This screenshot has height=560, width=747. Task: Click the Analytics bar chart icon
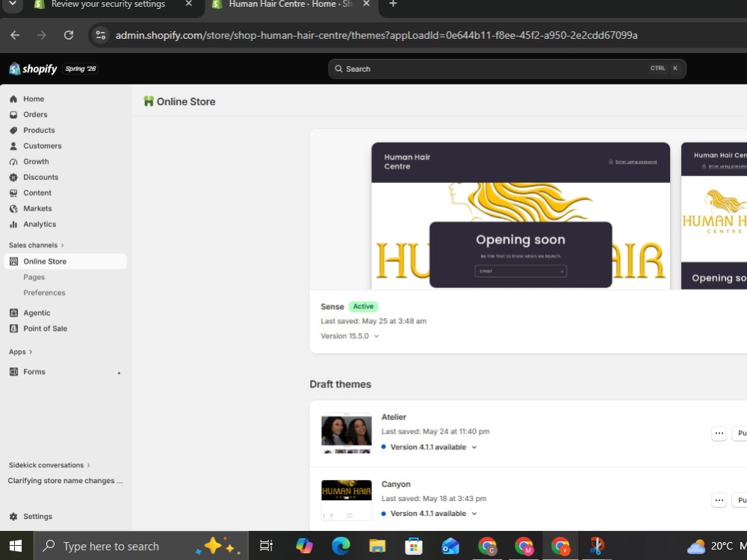point(13,224)
